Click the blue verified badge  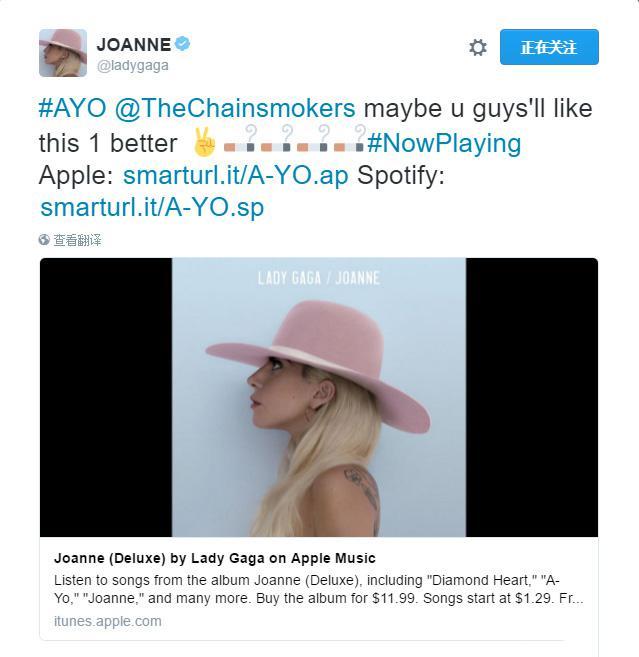(x=182, y=44)
